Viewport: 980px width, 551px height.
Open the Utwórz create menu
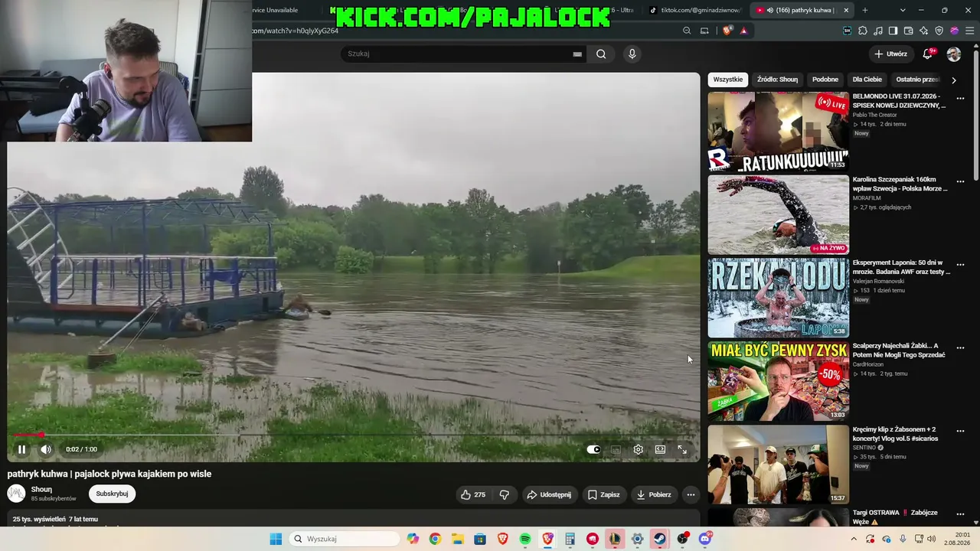890,54
